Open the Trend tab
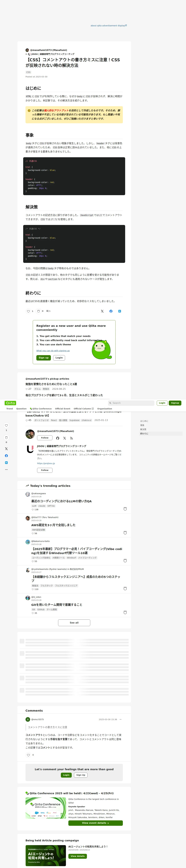Image resolution: width=186 pixels, height=868 pixels. 9,409
